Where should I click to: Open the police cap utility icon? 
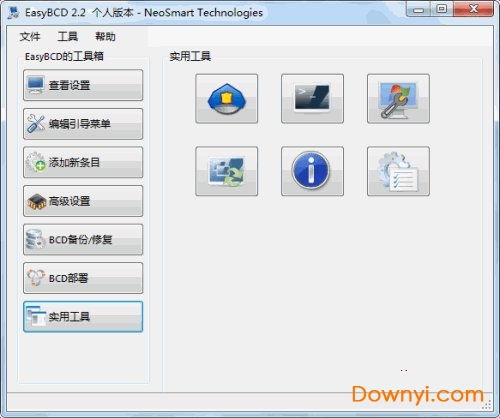coord(226,99)
